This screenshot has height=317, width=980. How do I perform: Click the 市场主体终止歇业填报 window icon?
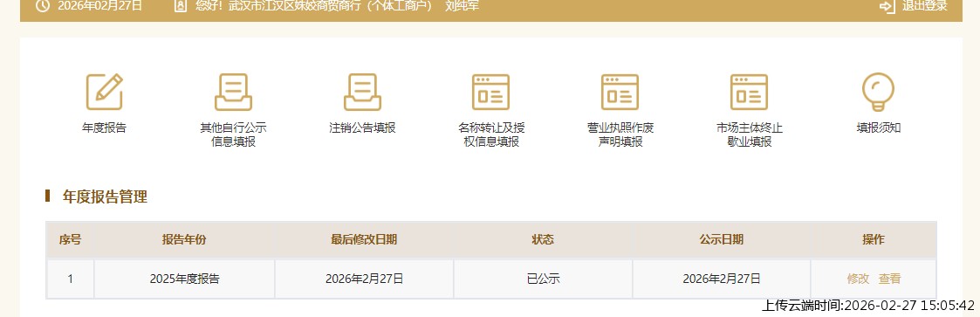click(750, 92)
